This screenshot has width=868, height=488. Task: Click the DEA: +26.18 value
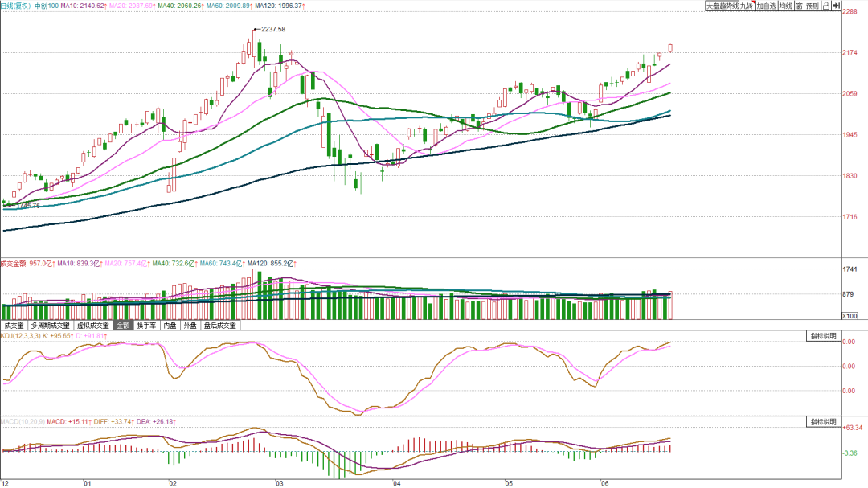(156, 422)
